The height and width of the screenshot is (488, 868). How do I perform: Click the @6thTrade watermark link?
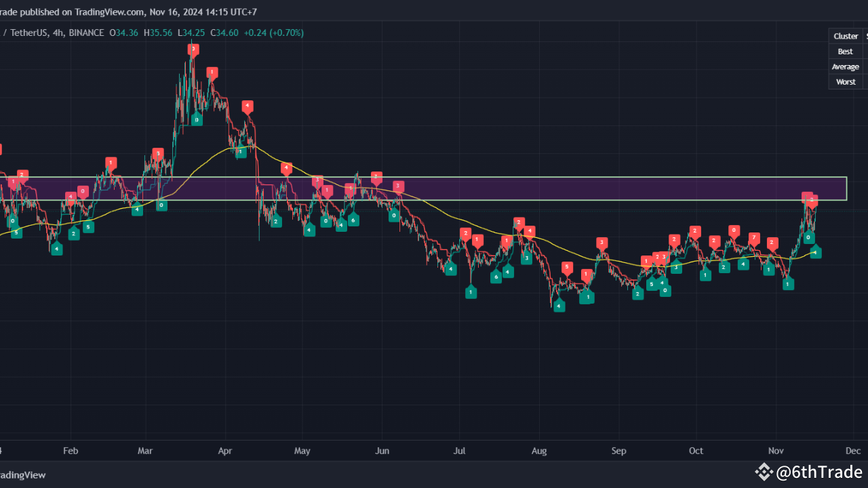[817, 470]
